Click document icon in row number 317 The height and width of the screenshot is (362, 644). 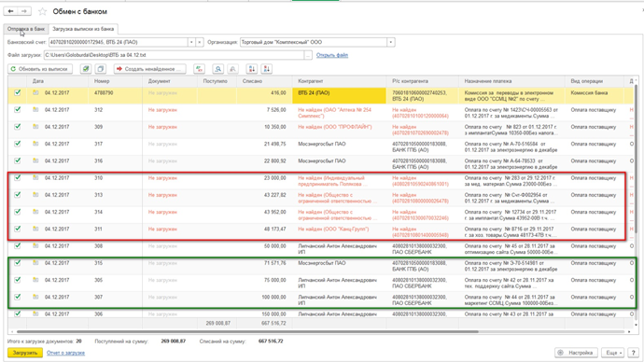coord(35,144)
